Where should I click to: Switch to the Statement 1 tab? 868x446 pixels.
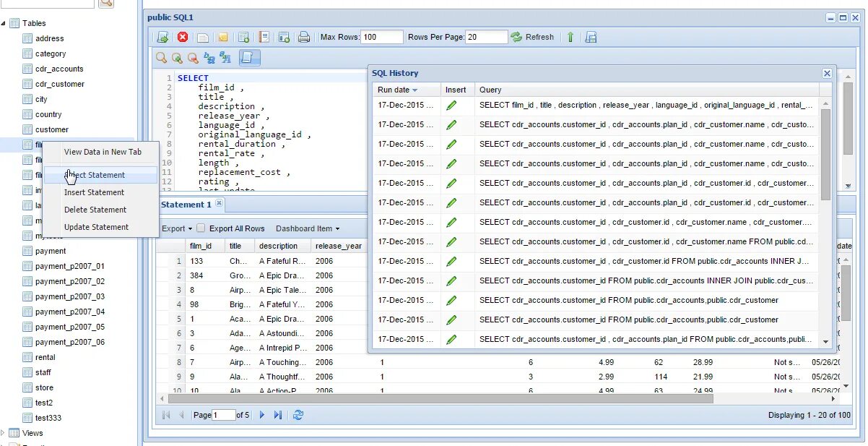pos(188,205)
